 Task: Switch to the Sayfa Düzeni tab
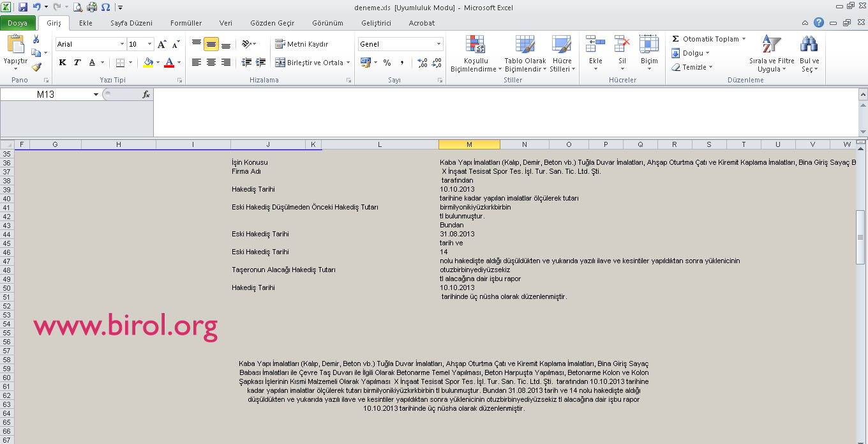point(131,23)
